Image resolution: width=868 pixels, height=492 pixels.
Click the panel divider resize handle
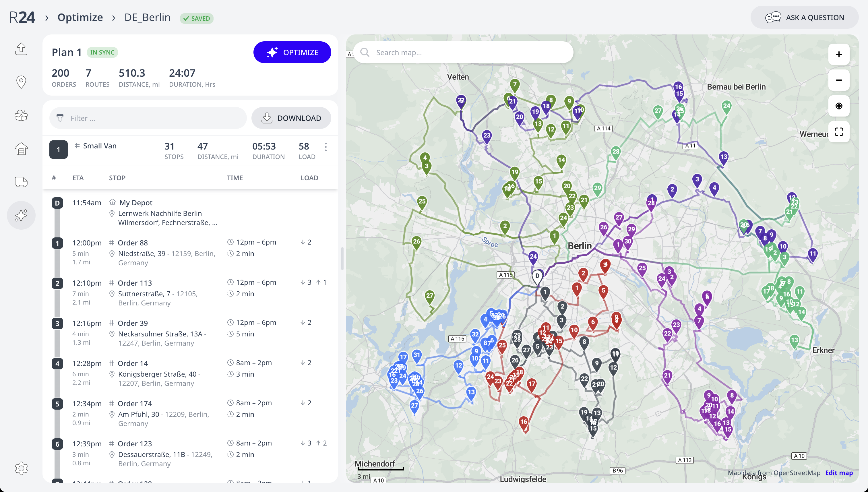(342, 259)
